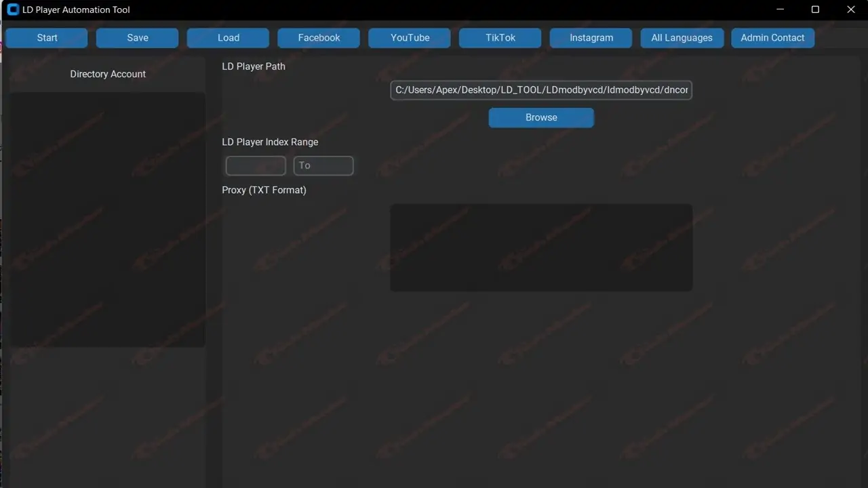Open the Instagram automation section
This screenshot has height=488, width=868.
pos(590,38)
